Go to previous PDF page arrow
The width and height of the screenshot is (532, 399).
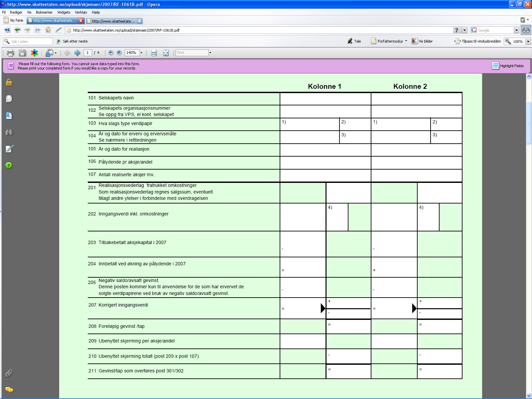click(x=67, y=53)
